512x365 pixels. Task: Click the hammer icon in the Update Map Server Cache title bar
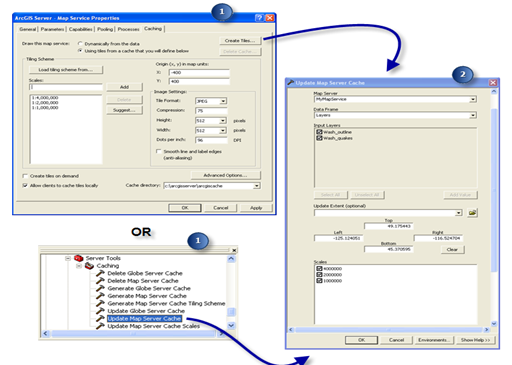coord(291,83)
